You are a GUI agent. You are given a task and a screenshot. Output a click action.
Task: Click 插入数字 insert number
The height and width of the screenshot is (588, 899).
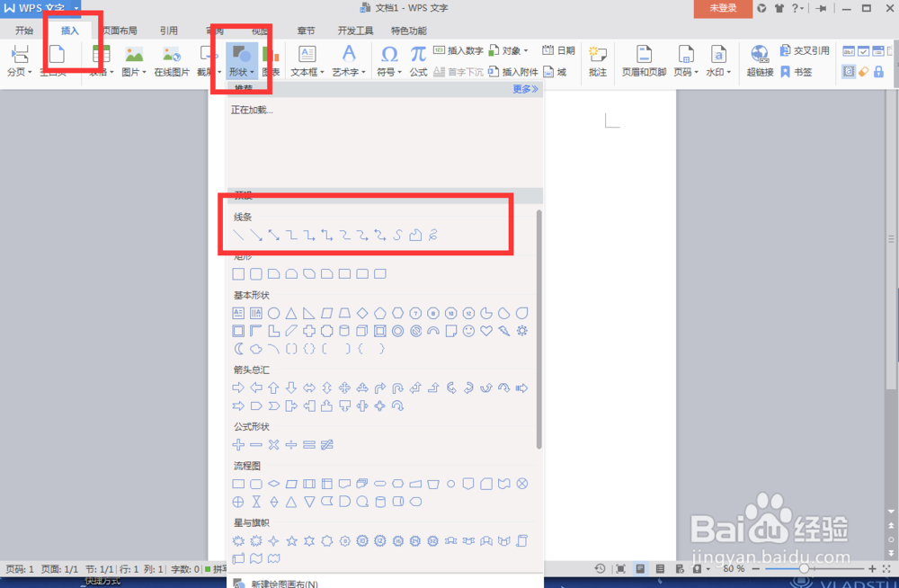[x=458, y=50]
